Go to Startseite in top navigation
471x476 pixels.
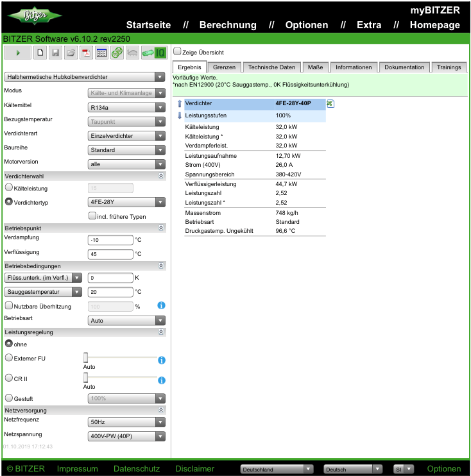pyautogui.click(x=148, y=25)
